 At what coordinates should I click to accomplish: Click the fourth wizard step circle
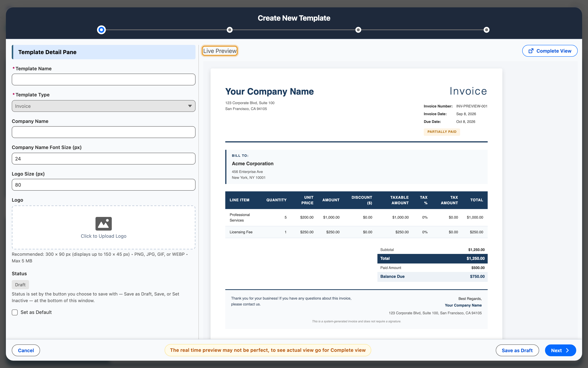(486, 30)
